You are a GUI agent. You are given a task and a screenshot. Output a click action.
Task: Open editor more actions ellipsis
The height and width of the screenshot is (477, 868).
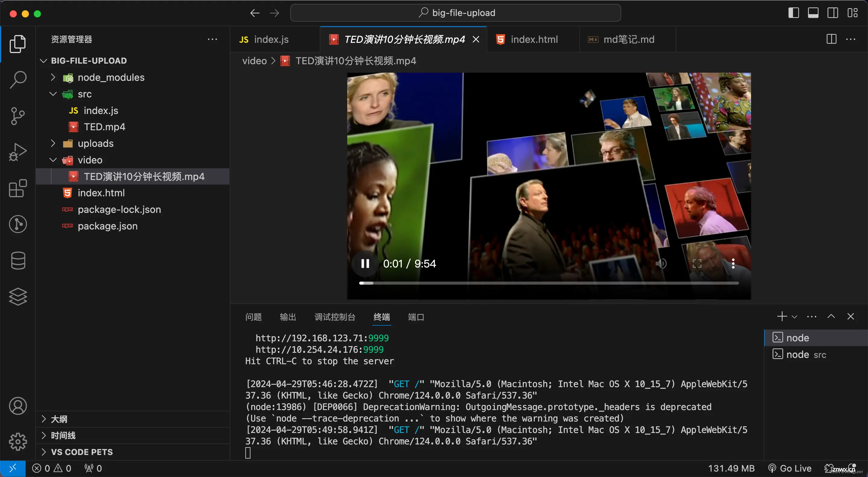tap(851, 39)
